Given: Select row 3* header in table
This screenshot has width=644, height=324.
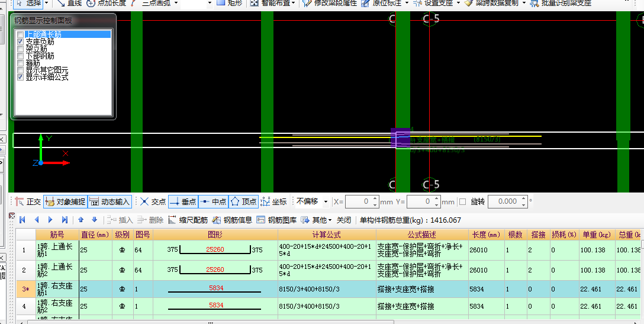Looking at the screenshot, I should (26, 289).
